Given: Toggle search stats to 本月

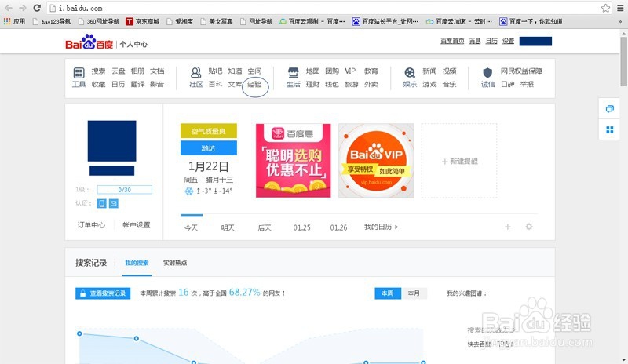Looking at the screenshot, I should coord(414,293).
